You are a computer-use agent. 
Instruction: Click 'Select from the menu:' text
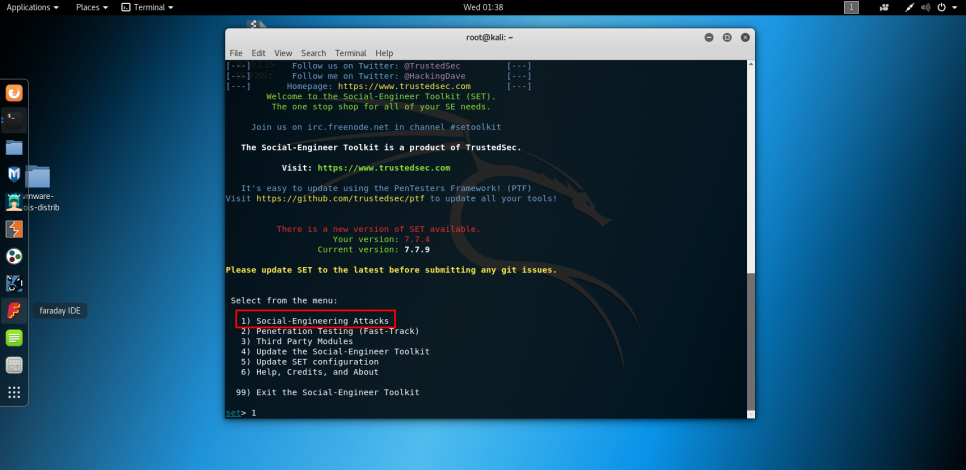tap(284, 301)
